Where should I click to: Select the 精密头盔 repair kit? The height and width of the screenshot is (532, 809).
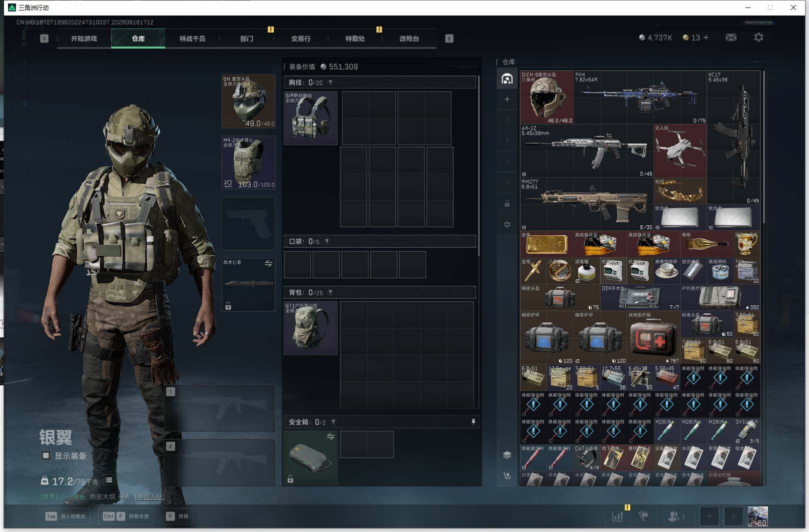(x=560, y=297)
